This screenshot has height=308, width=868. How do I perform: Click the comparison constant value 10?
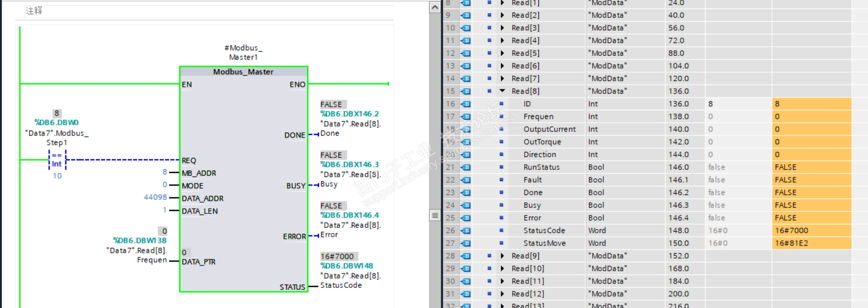pos(57,176)
